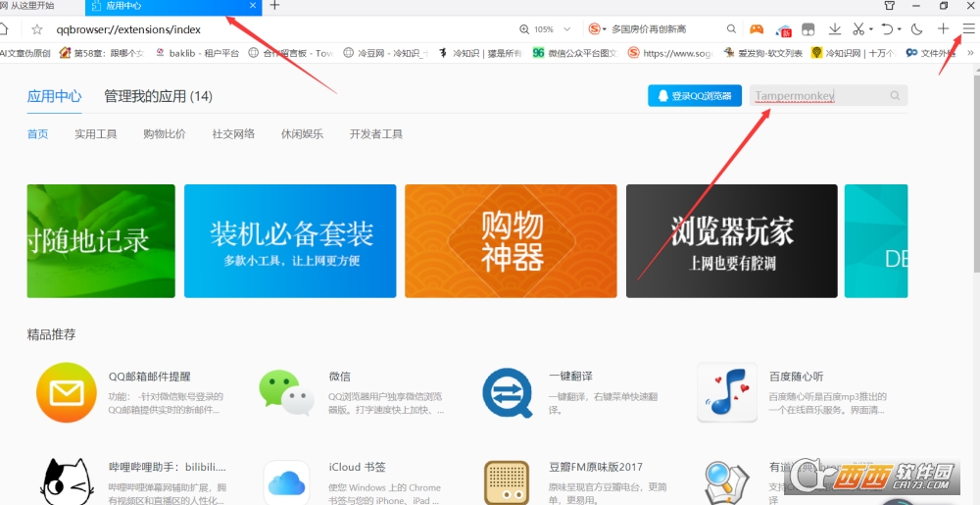Expand the undo arrow dropdown caret
The height and width of the screenshot is (505, 980).
pyautogui.click(x=899, y=29)
